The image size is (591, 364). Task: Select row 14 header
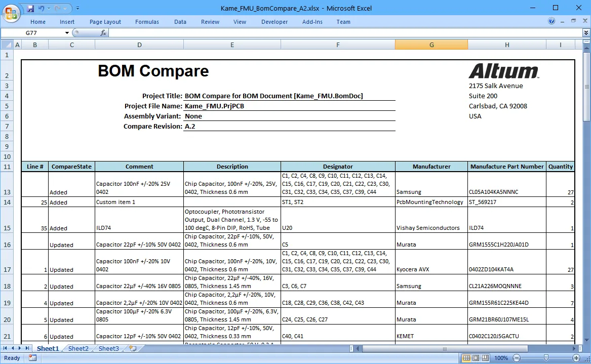tap(7, 202)
